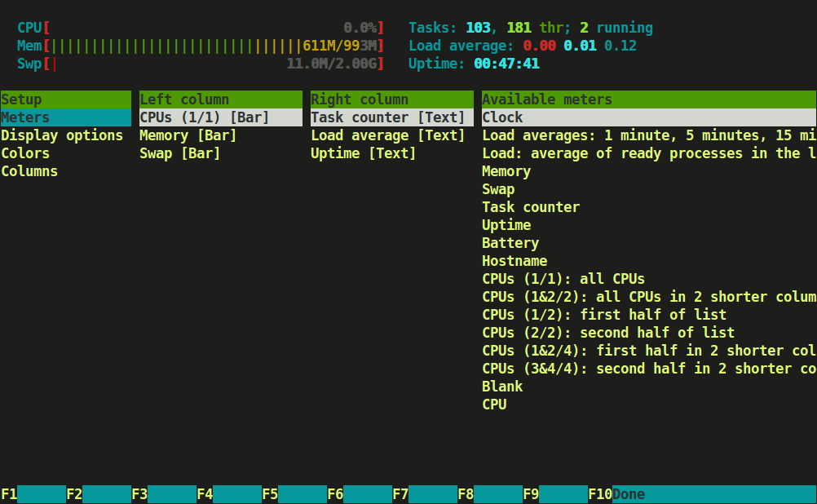Screen dimensions: 817x504
Task: Click the Available meters panel header
Action: 649,99
